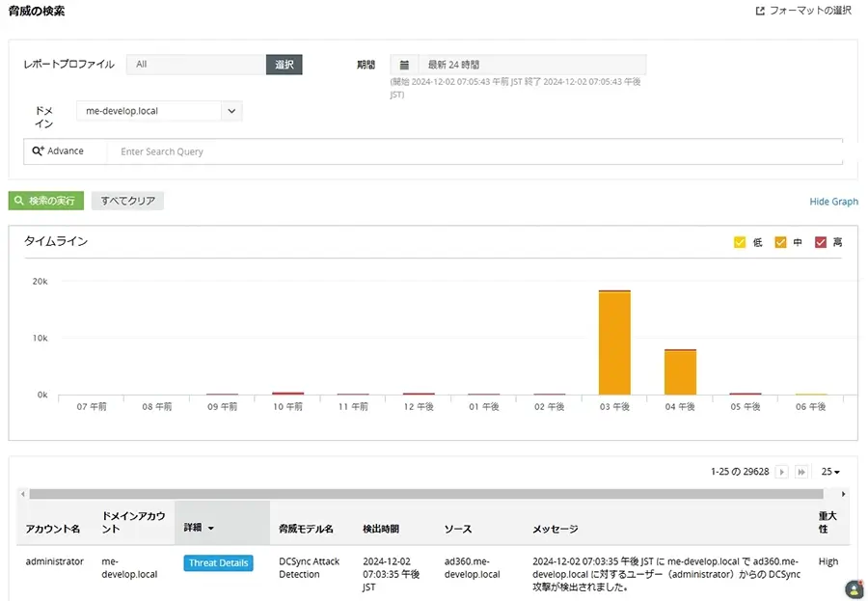
Task: Click the horizontal table scrollbar
Action: [x=426, y=494]
